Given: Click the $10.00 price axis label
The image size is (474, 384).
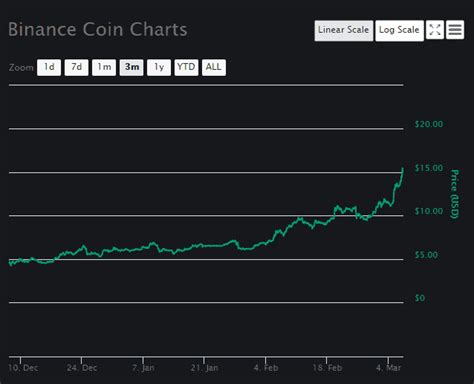Looking at the screenshot, I should (429, 211).
